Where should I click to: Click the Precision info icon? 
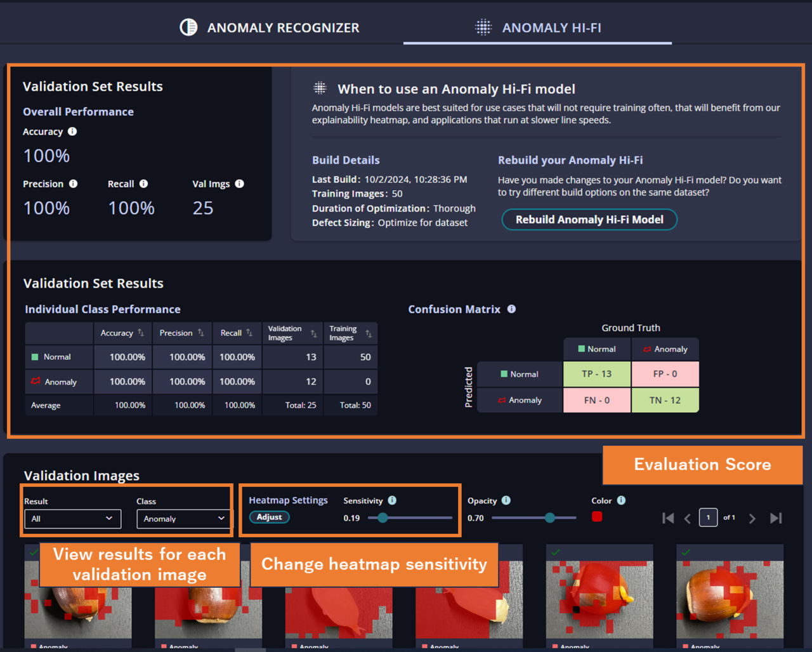click(74, 183)
